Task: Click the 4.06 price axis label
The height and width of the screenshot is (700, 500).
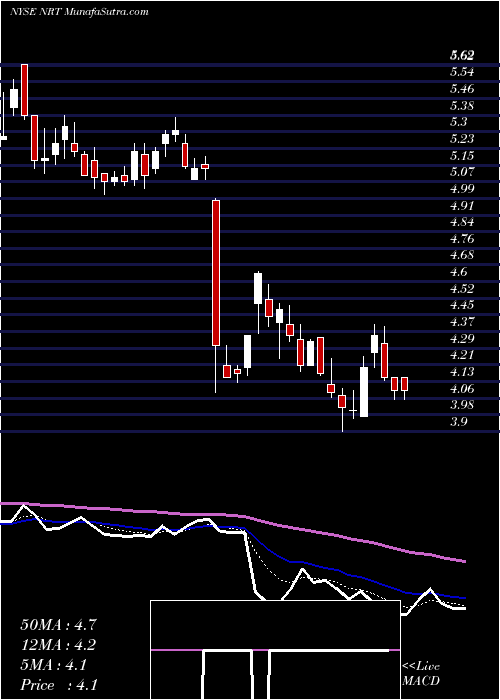Action: point(462,389)
